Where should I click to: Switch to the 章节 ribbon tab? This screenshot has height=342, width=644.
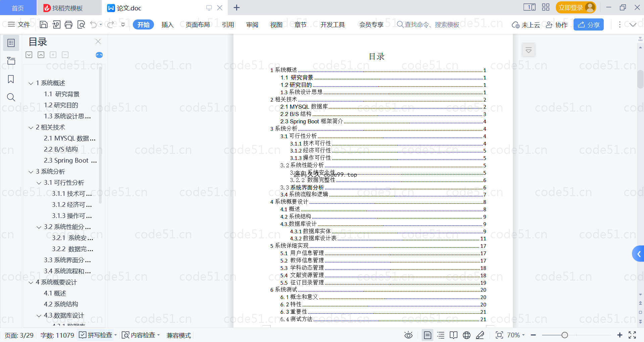(300, 24)
